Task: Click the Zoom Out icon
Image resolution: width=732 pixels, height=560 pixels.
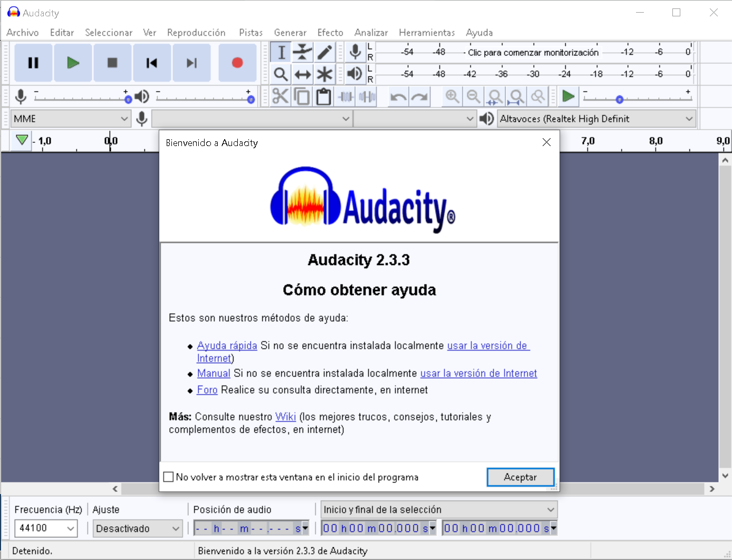Action: tap(474, 96)
